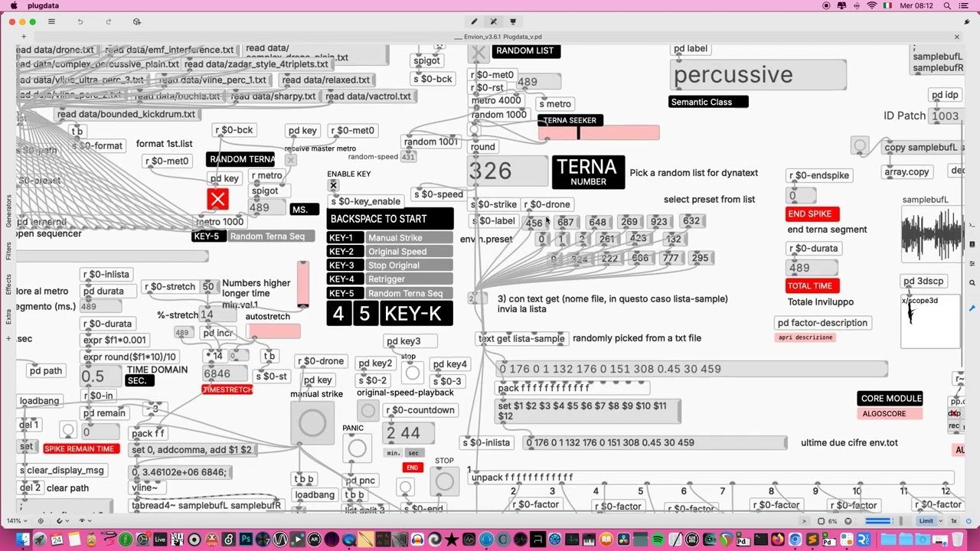Adjust the status bar volume slider

pyautogui.click(x=882, y=521)
